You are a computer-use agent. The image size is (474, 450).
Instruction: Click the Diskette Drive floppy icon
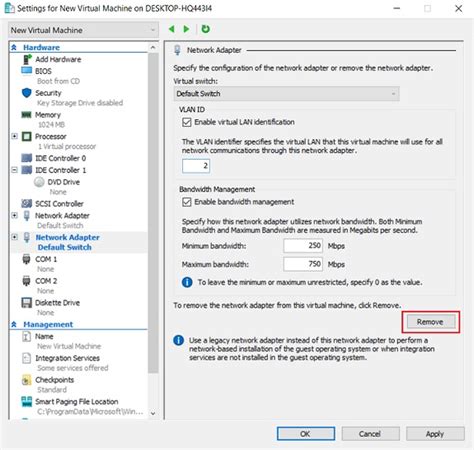tap(27, 303)
